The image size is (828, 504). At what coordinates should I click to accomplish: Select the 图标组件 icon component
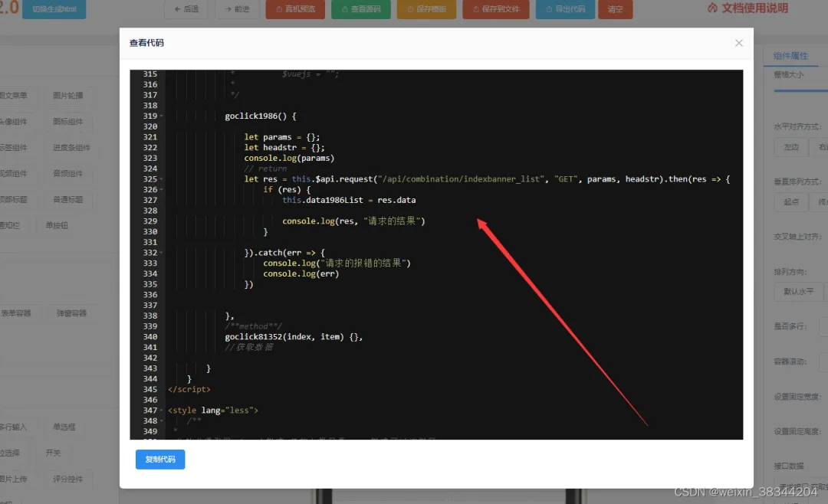point(68,121)
